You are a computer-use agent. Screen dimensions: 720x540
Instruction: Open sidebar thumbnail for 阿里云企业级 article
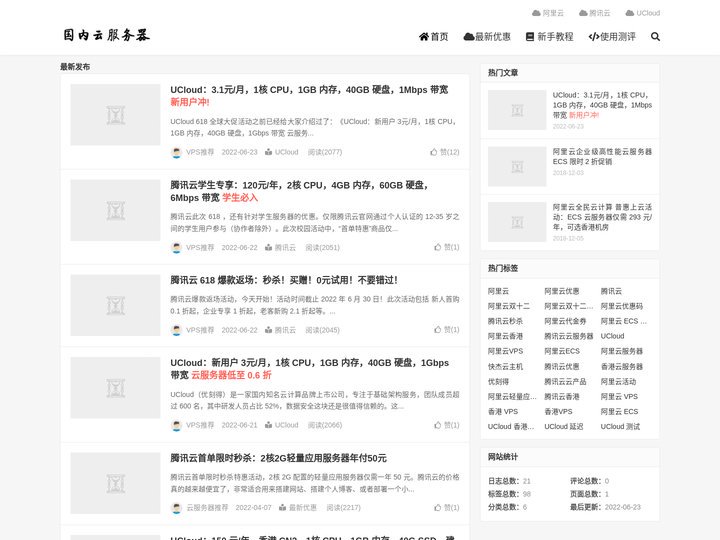517,167
